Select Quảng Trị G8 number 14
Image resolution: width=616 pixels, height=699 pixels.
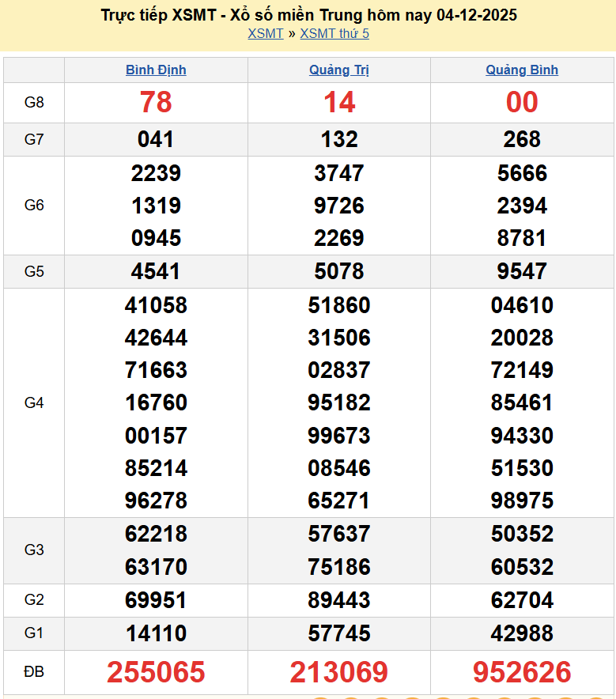coord(339,102)
